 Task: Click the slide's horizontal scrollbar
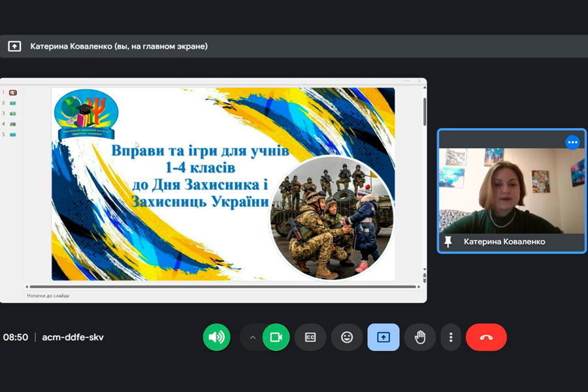pos(222,286)
